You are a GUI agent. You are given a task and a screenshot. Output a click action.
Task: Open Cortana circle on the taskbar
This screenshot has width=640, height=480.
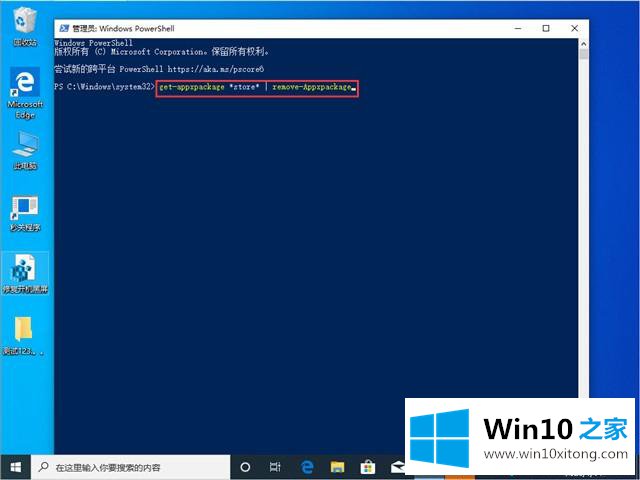pyautogui.click(x=245, y=467)
